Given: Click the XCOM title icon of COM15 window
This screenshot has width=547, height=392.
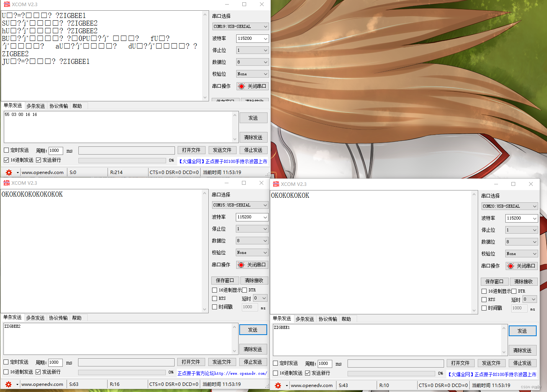Looking at the screenshot, I should point(7,183).
